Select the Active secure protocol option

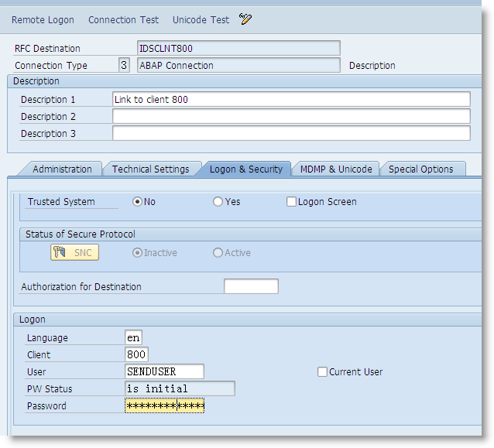(218, 252)
